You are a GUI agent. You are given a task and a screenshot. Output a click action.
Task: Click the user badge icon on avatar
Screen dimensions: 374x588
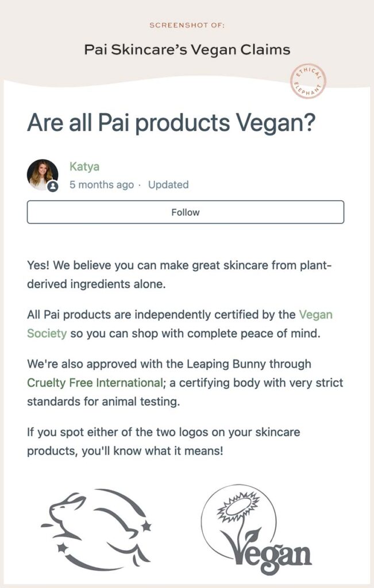coord(53,187)
